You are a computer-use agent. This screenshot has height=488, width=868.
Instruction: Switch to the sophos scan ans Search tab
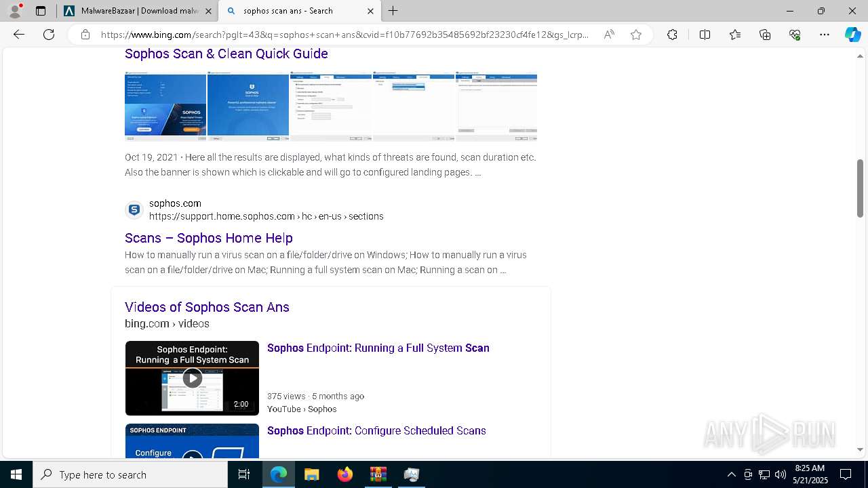tap(300, 11)
